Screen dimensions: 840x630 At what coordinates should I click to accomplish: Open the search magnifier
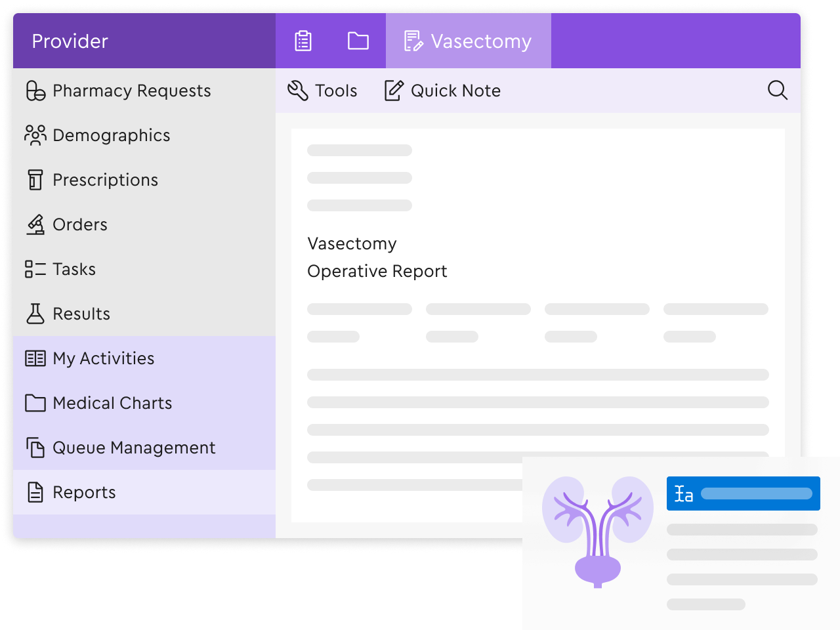(778, 91)
